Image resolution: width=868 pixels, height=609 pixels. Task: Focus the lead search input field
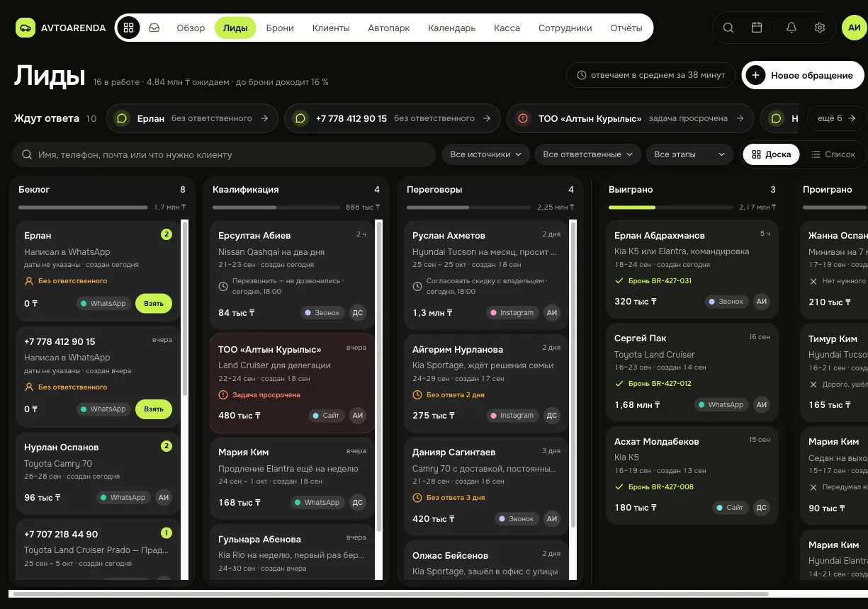tap(223, 154)
